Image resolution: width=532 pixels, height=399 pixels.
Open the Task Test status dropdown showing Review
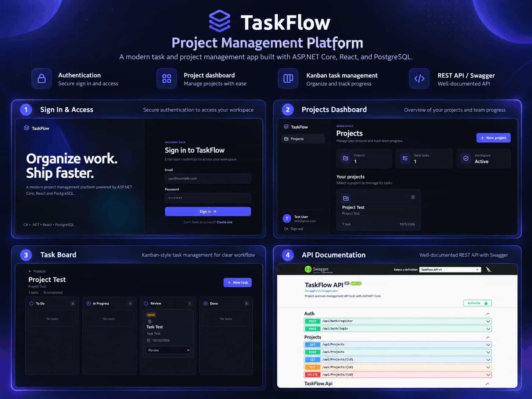[168, 350]
